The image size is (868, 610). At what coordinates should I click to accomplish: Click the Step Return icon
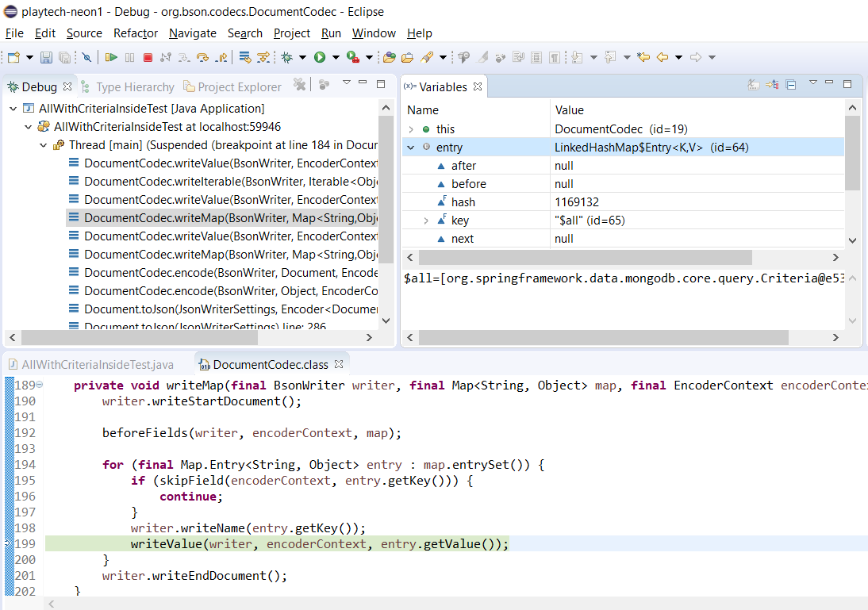(x=220, y=56)
